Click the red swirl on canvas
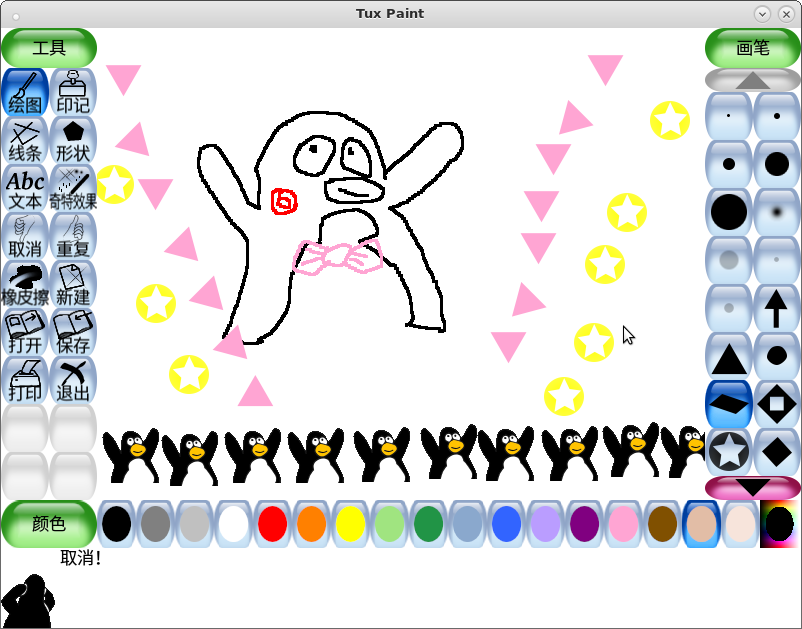The height and width of the screenshot is (629, 802). (284, 201)
